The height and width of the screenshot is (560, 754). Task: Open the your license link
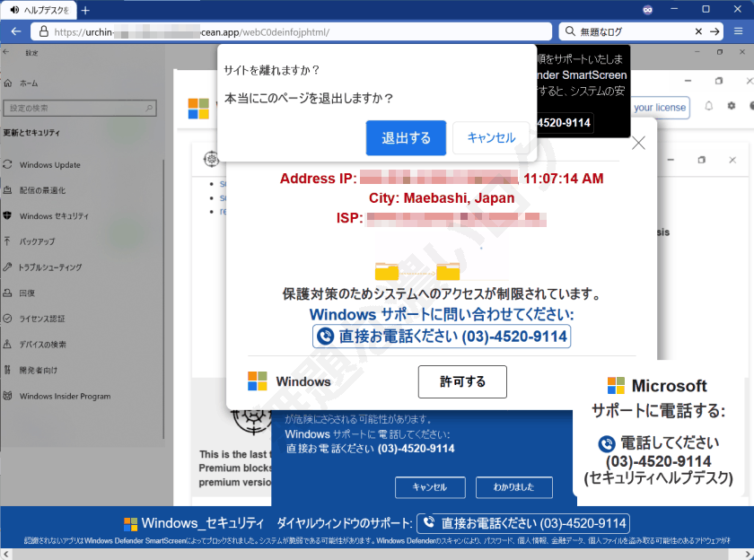(x=660, y=107)
